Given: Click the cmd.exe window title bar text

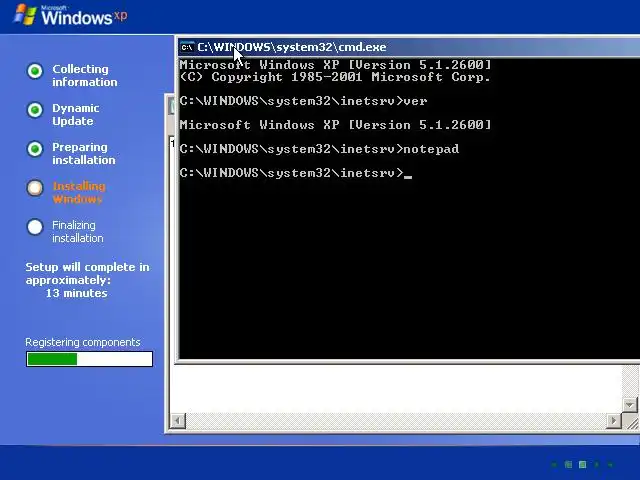Looking at the screenshot, I should point(291,47).
